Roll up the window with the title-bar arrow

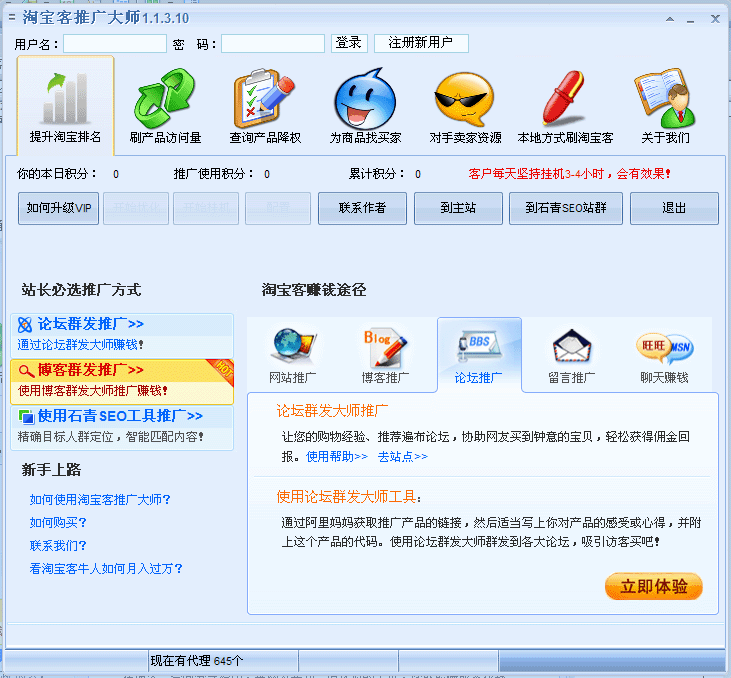pyautogui.click(x=670, y=19)
